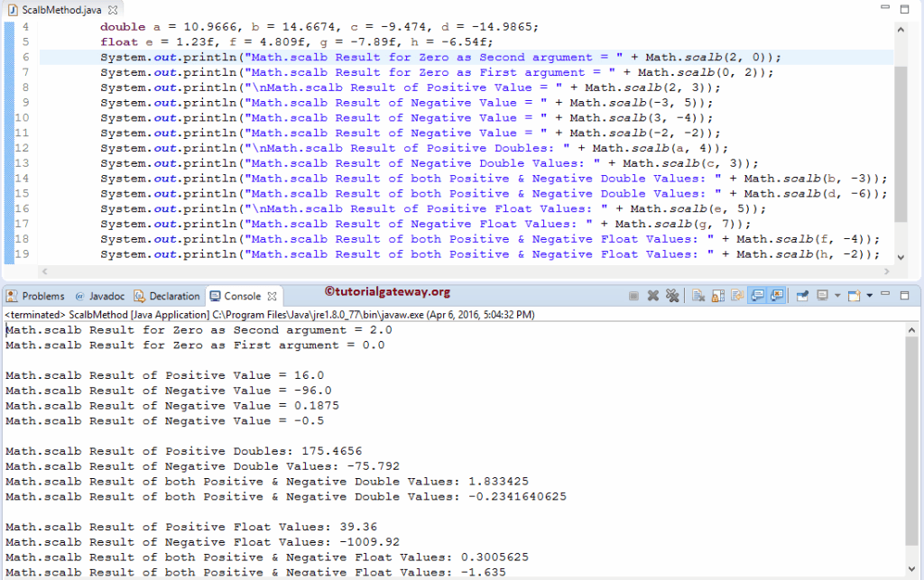Click the Java file icon on ScalbMethod.java tab
Screen dimensions: 924x580
[x=12, y=7]
